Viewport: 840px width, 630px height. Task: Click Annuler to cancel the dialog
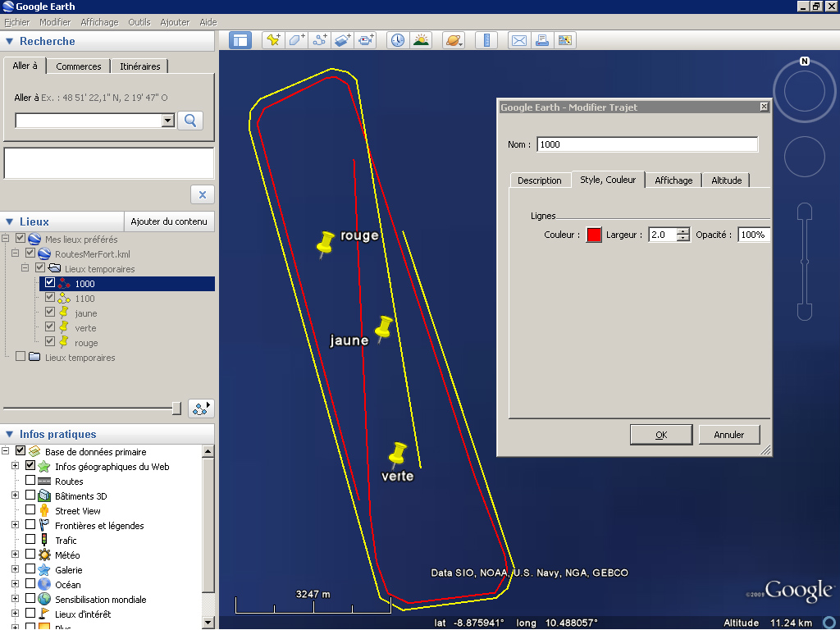(x=729, y=435)
